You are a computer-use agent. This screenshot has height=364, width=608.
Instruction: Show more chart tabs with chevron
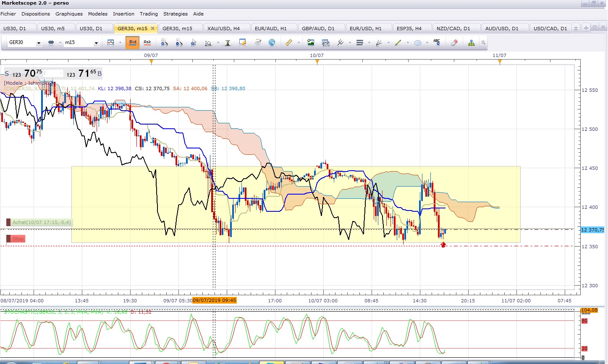tap(576, 28)
